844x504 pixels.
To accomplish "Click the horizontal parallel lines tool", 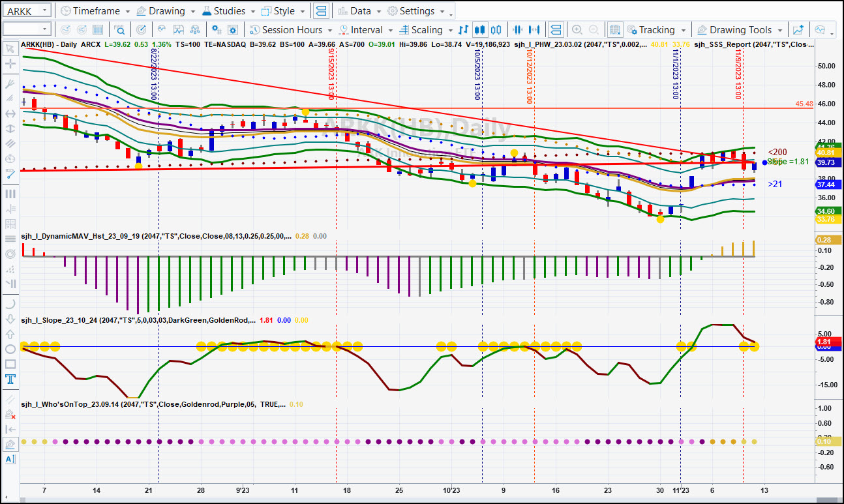I will click(10, 239).
